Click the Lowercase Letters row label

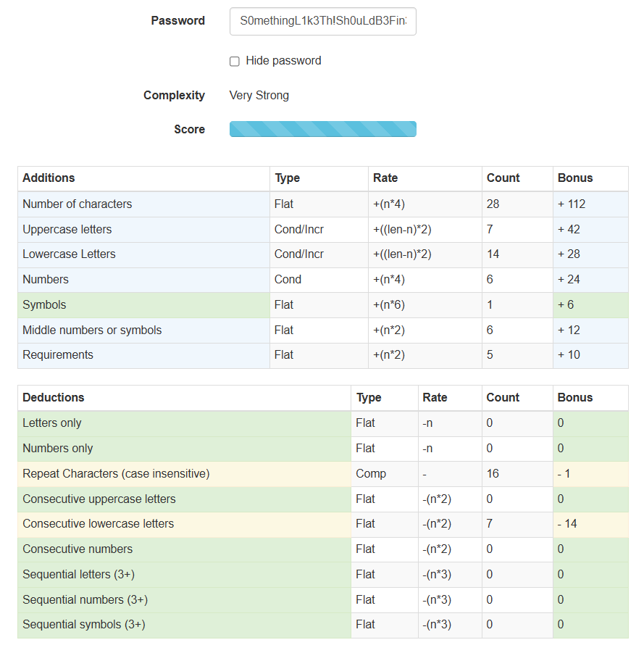[69, 254]
